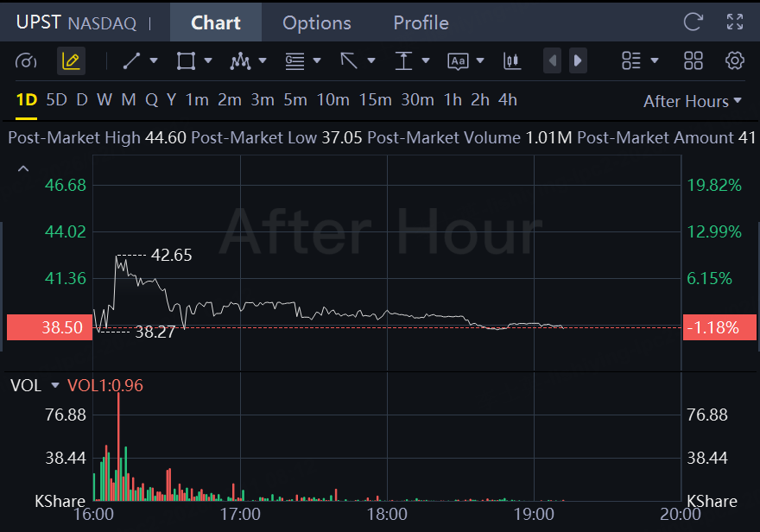Screen dimensions: 760x532
Task: Open the wave pattern dropdown arrow
Action: [x=263, y=60]
